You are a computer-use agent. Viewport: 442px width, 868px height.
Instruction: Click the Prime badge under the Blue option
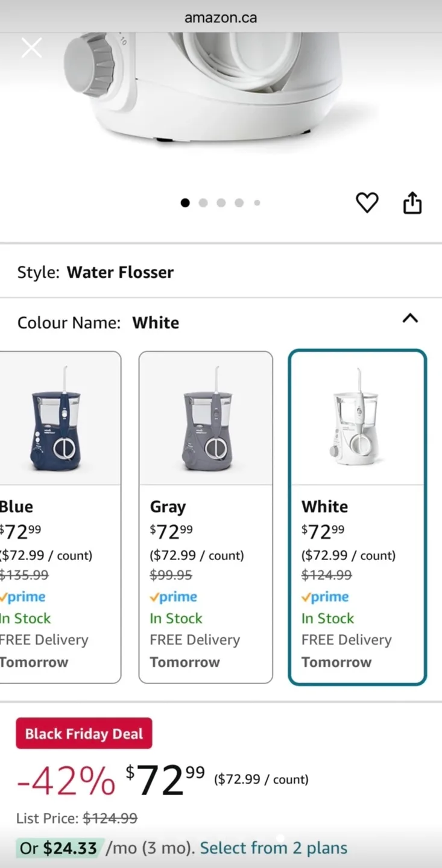click(22, 596)
